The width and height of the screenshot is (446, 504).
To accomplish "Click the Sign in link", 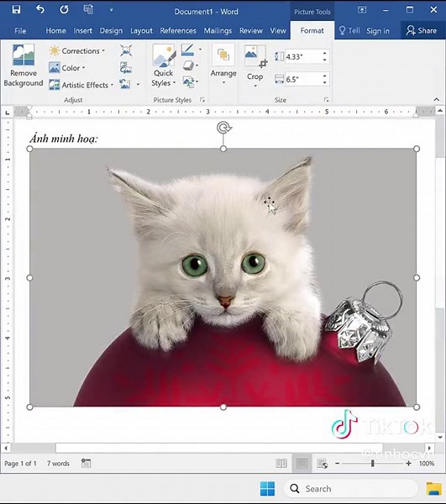I will point(378,31).
